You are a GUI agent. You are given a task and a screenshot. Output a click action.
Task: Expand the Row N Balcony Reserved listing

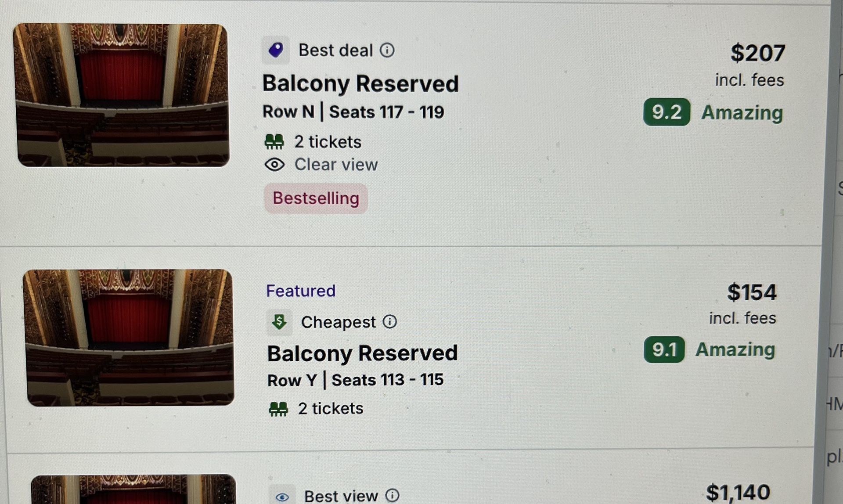(x=361, y=83)
